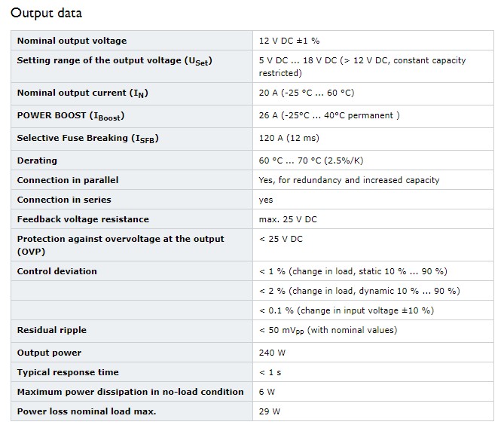Click the Nominal output current label
504x434 pixels.
tap(83, 93)
